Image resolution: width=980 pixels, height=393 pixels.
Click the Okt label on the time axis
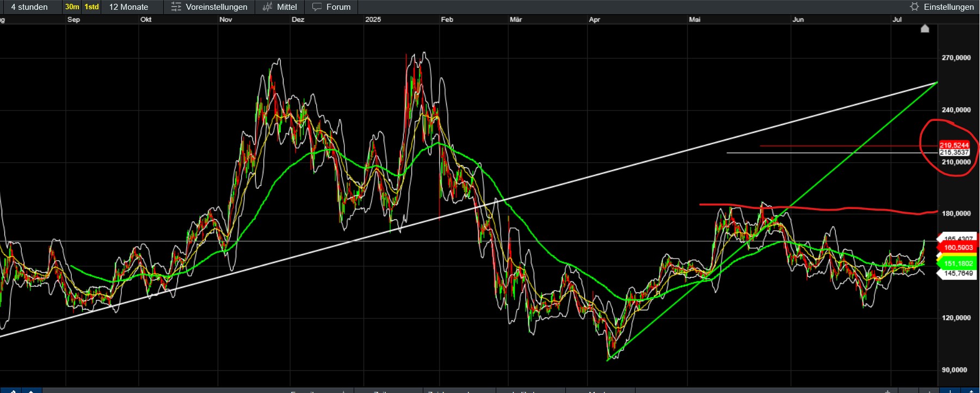click(x=146, y=20)
